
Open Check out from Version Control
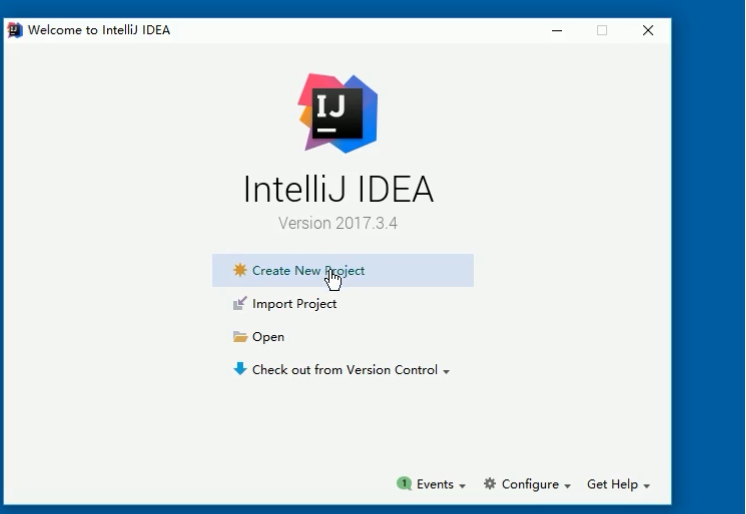click(x=344, y=370)
